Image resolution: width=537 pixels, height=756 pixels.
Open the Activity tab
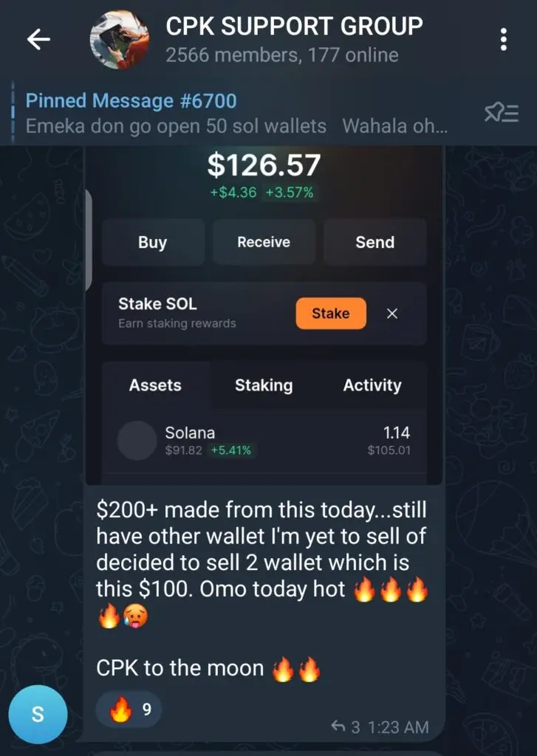point(372,385)
